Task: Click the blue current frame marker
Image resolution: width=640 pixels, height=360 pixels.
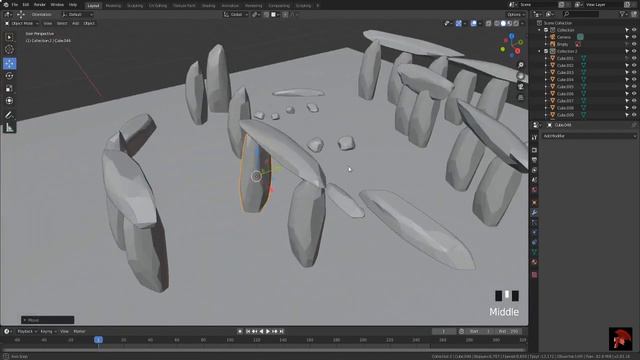Action: [x=98, y=340]
